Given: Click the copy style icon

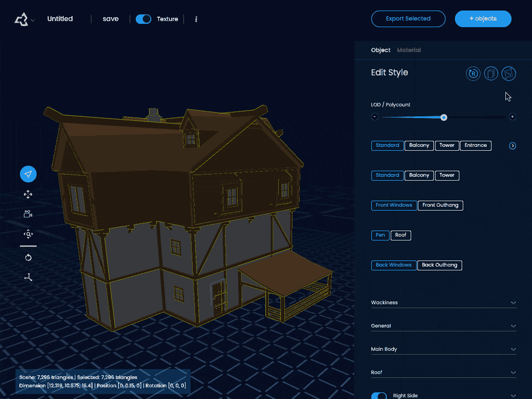Looking at the screenshot, I should click(x=491, y=74).
